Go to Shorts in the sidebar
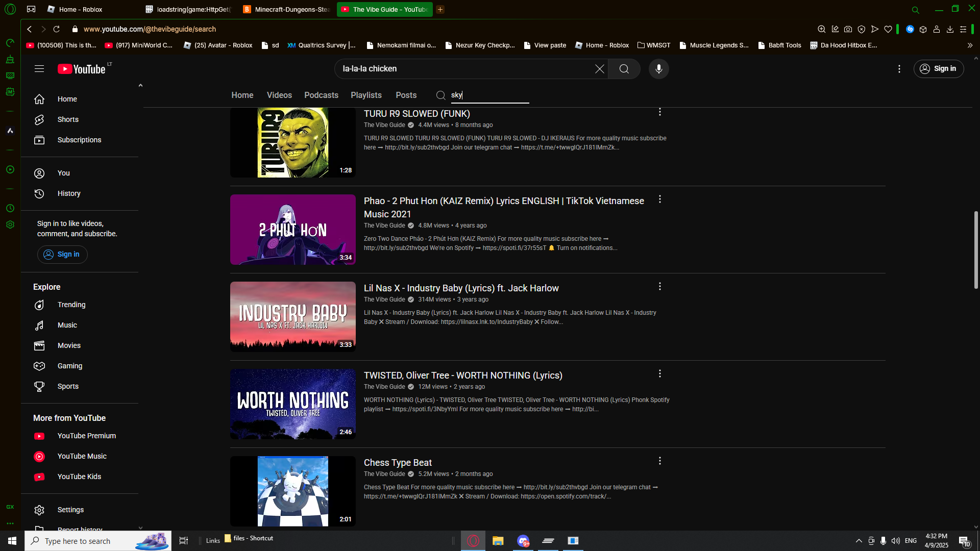The width and height of the screenshot is (980, 551). (81, 119)
